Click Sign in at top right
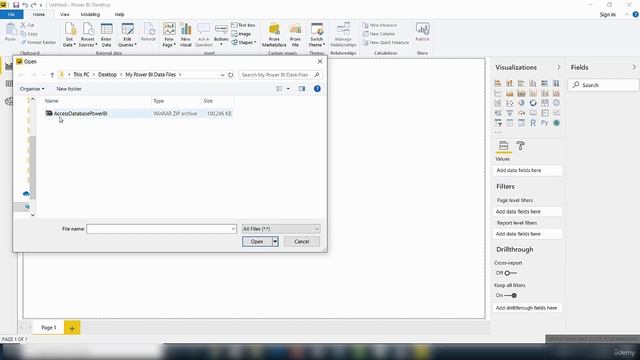This screenshot has width=640, height=360. pos(607,15)
